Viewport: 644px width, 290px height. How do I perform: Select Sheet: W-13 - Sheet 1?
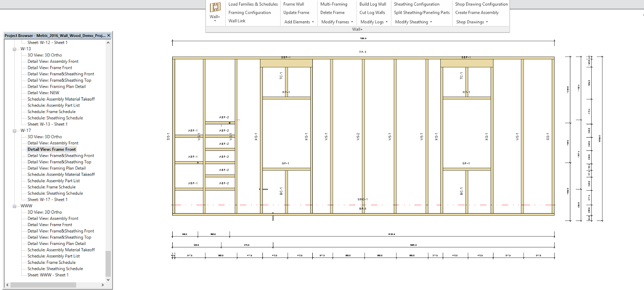[x=47, y=124]
